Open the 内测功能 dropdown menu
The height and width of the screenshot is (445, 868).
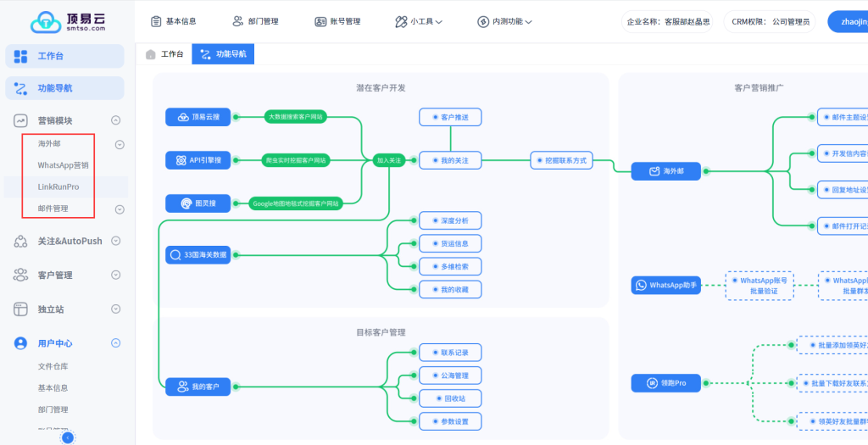pos(504,22)
